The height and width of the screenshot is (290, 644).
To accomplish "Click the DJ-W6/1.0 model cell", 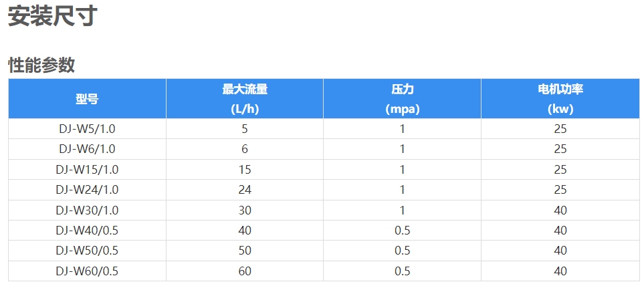I will [87, 149].
